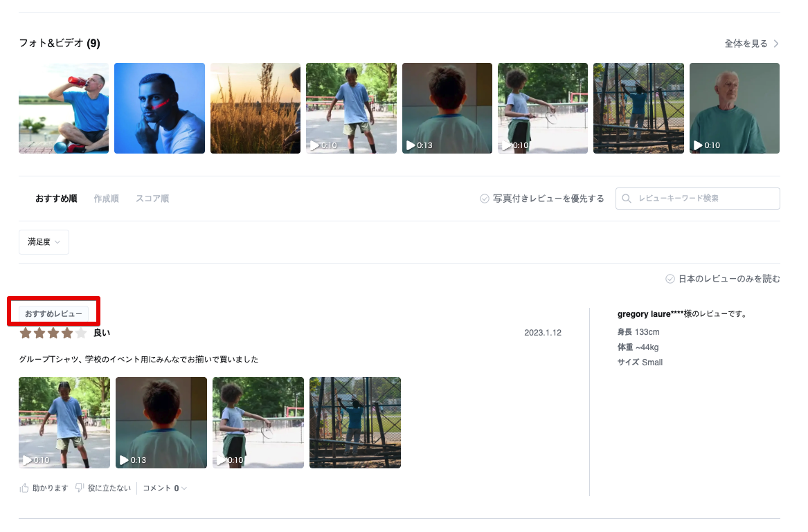Click the おすすめレビュー badge
The height and width of the screenshot is (532, 808).
53,313
